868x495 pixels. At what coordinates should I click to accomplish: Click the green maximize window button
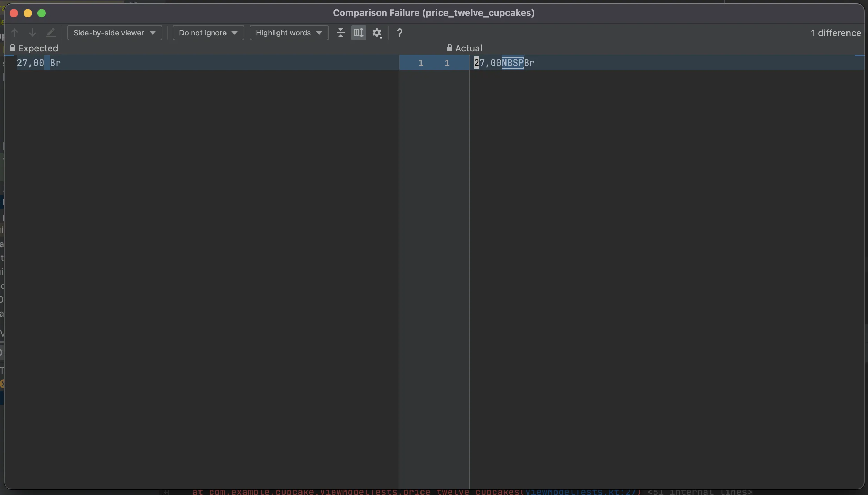coord(42,13)
